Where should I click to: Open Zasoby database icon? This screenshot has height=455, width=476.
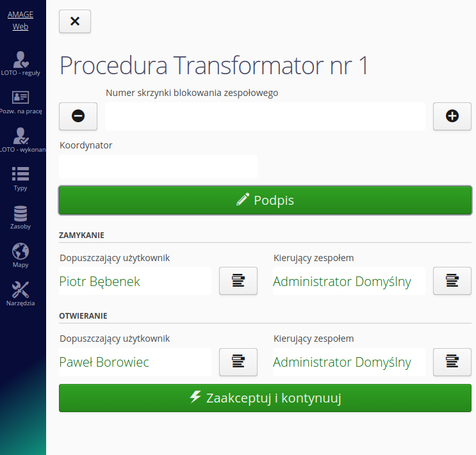pos(21,216)
